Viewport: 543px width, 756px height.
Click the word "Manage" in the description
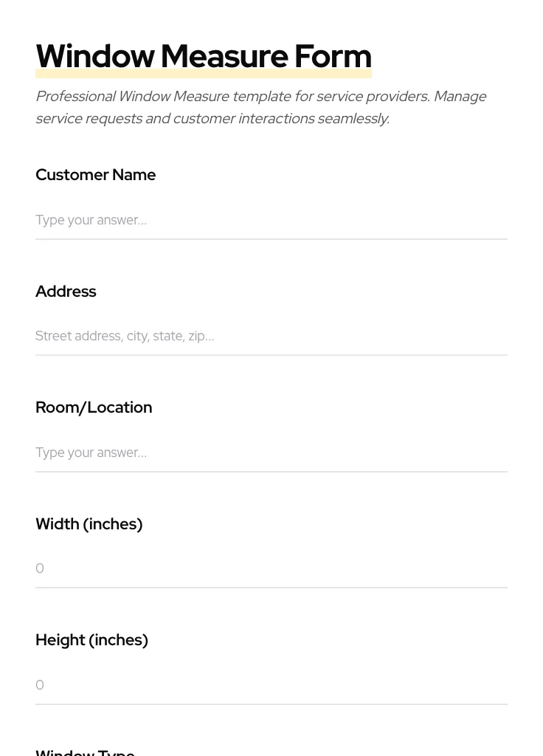(460, 97)
